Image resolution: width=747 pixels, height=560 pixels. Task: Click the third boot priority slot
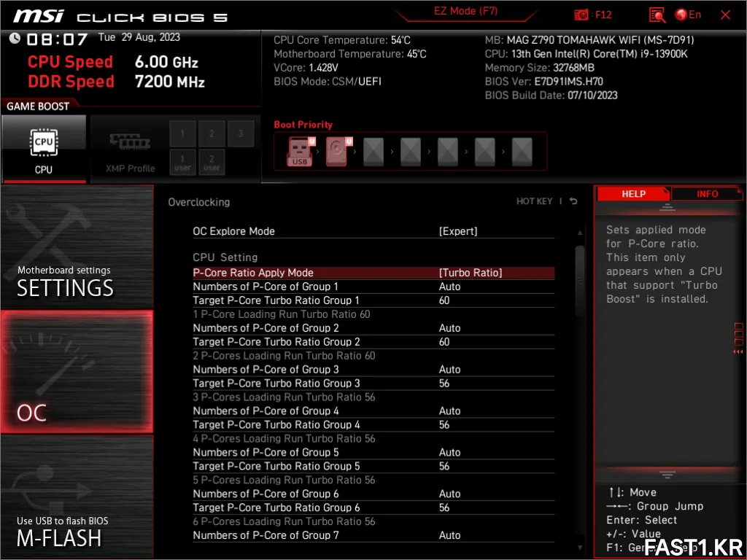tap(373, 152)
